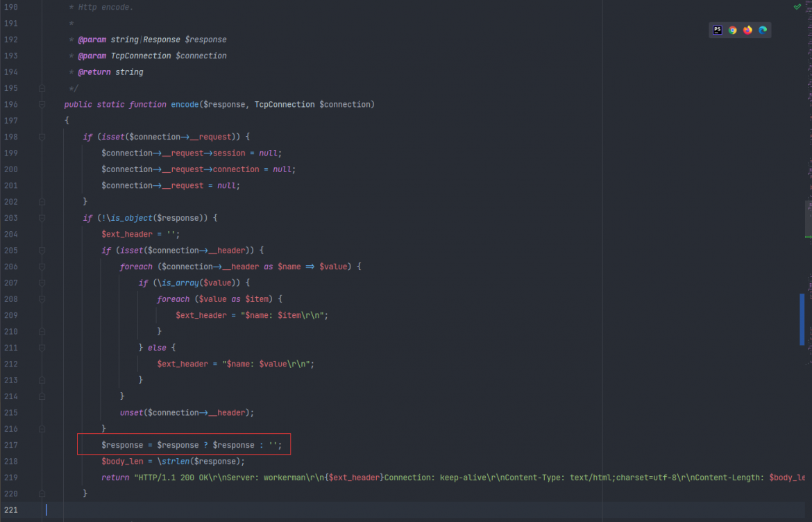The image size is (812, 522).
Task: Click $item variable in line 208 foreach
Action: pyautogui.click(x=257, y=299)
